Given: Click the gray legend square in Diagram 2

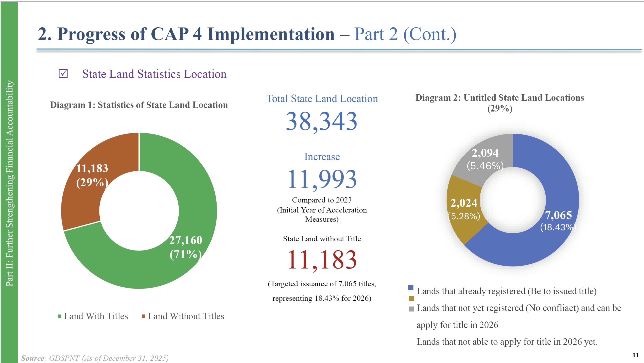Looking at the screenshot, I should 411,309.
